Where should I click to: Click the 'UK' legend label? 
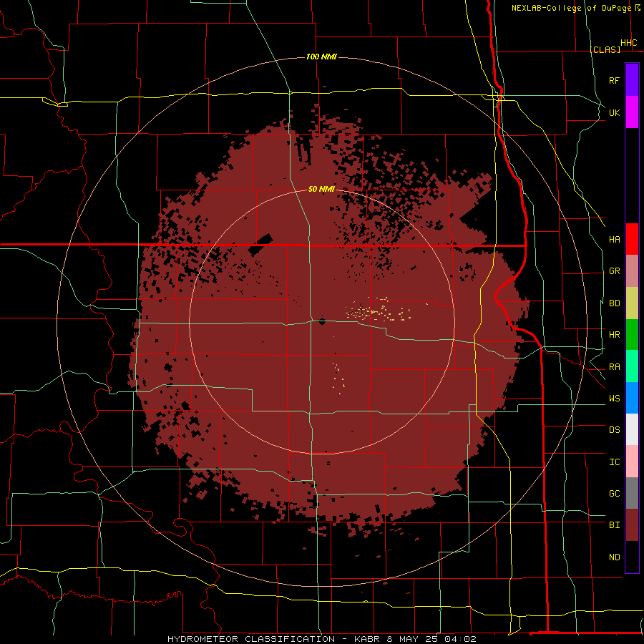(615, 112)
